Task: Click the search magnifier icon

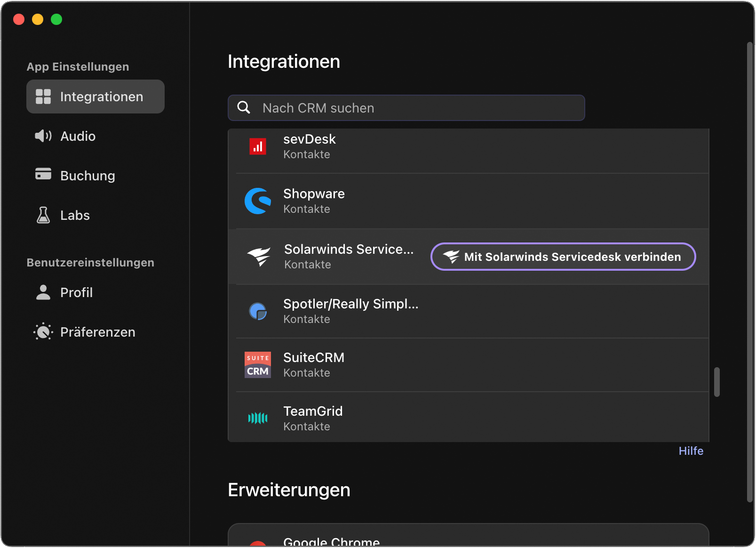Action: click(244, 107)
